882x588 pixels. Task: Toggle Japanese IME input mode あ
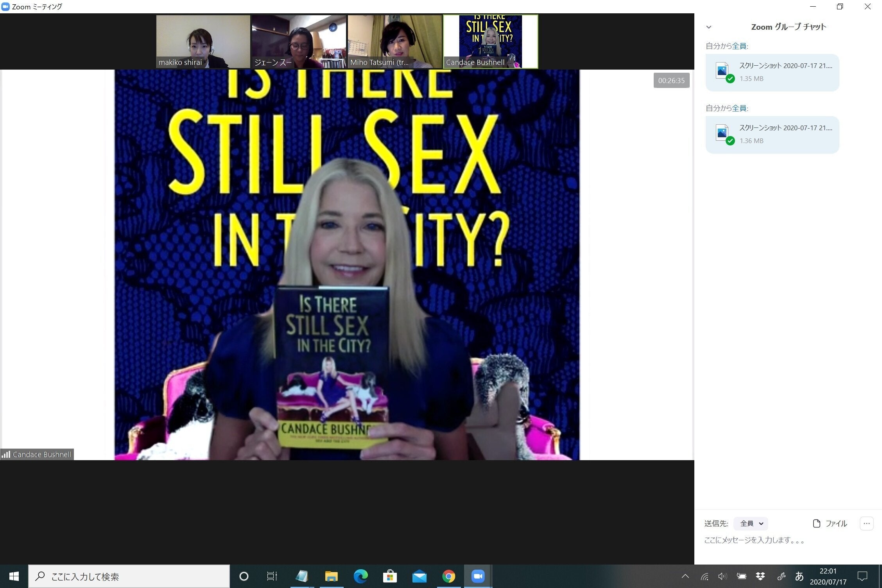(799, 576)
